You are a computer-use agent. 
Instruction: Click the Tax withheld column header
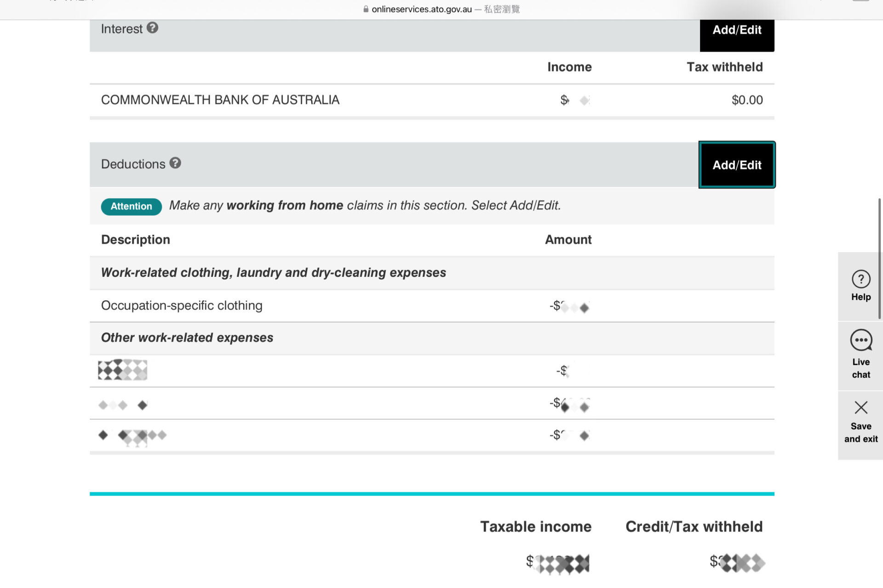[724, 67]
